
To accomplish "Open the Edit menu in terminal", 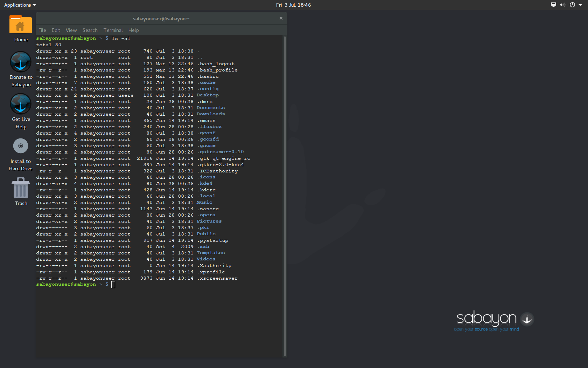I will click(x=56, y=30).
